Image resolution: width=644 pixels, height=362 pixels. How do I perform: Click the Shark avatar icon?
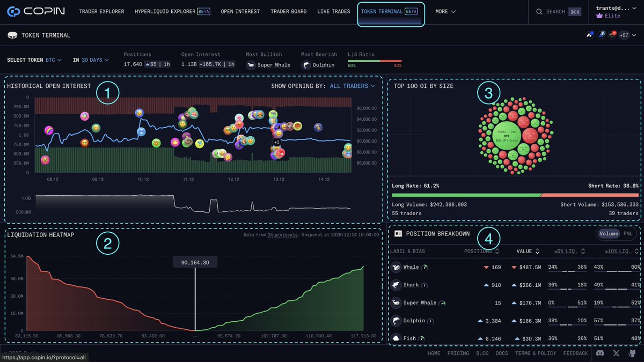click(396, 285)
